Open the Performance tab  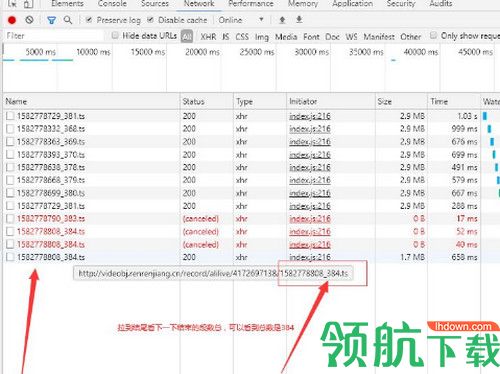pos(251,4)
